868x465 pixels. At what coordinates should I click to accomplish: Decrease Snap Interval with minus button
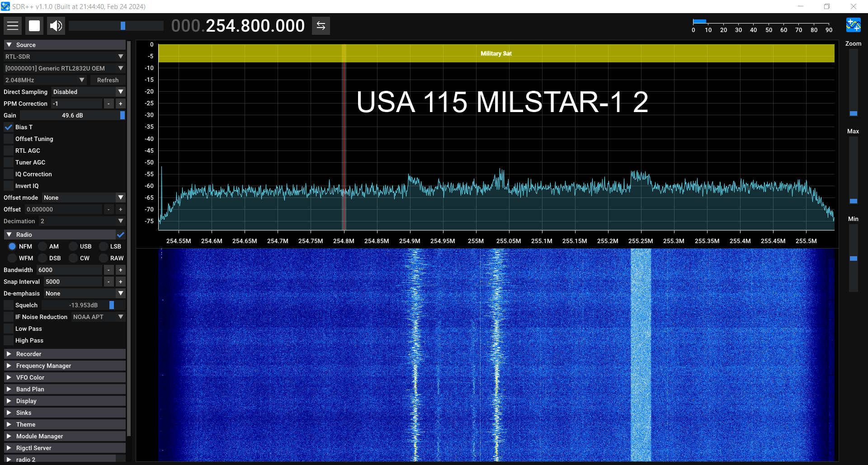(x=108, y=282)
